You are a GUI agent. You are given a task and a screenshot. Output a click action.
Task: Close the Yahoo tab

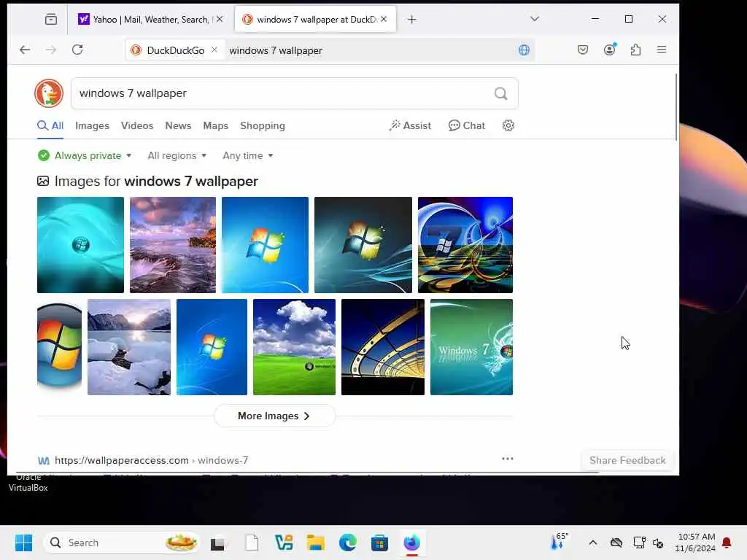[219, 20]
